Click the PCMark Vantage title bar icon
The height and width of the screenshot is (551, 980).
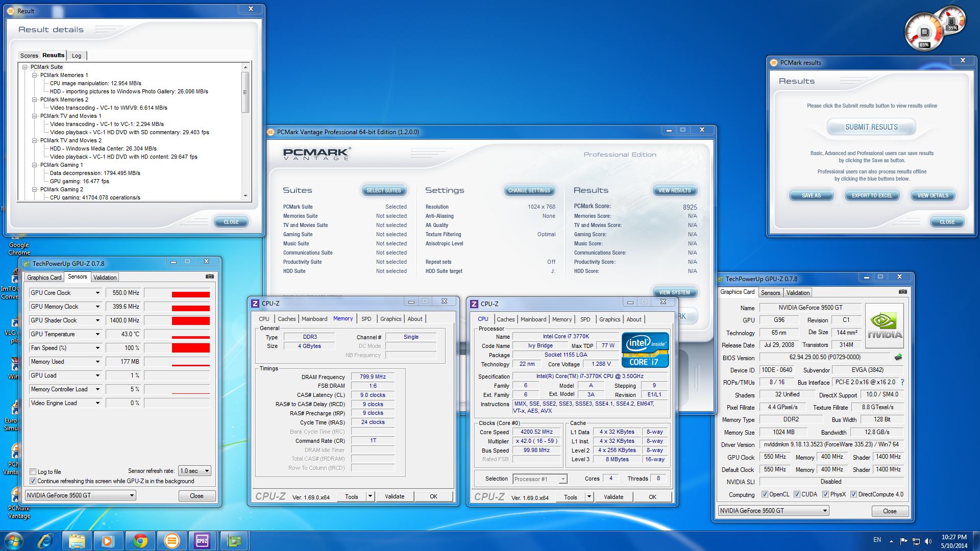click(271, 132)
